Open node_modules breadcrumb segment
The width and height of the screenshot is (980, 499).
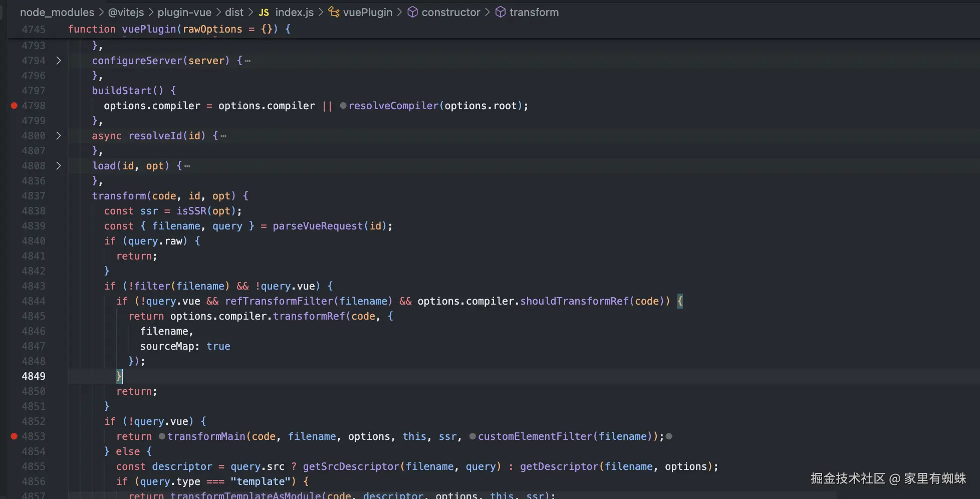pyautogui.click(x=57, y=13)
